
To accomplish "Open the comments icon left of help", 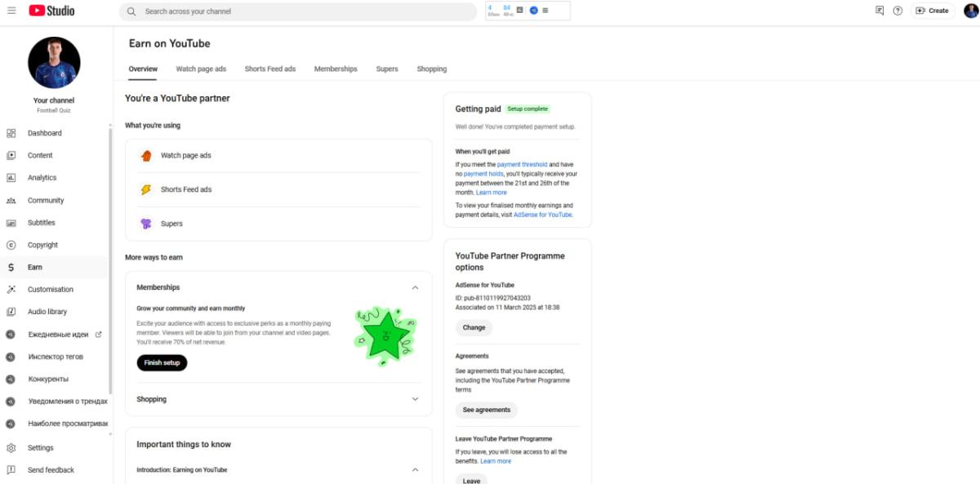I will 880,11.
